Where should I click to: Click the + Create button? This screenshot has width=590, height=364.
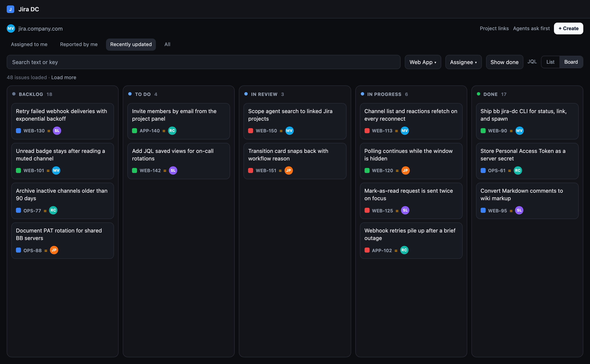click(569, 28)
